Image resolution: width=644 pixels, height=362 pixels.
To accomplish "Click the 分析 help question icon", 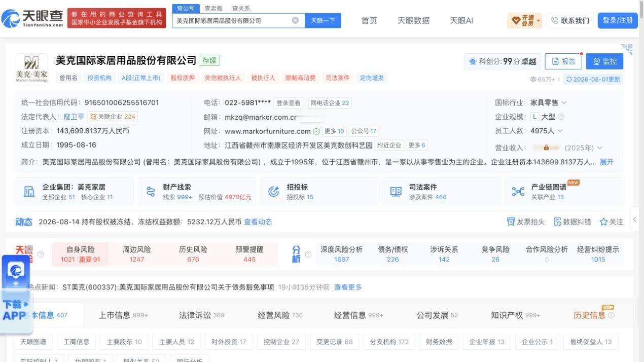I will (x=308, y=254).
